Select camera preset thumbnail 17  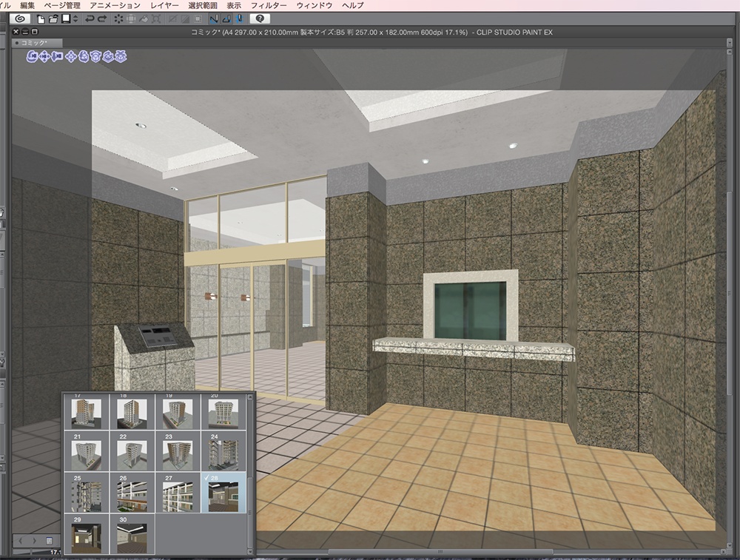point(87,411)
